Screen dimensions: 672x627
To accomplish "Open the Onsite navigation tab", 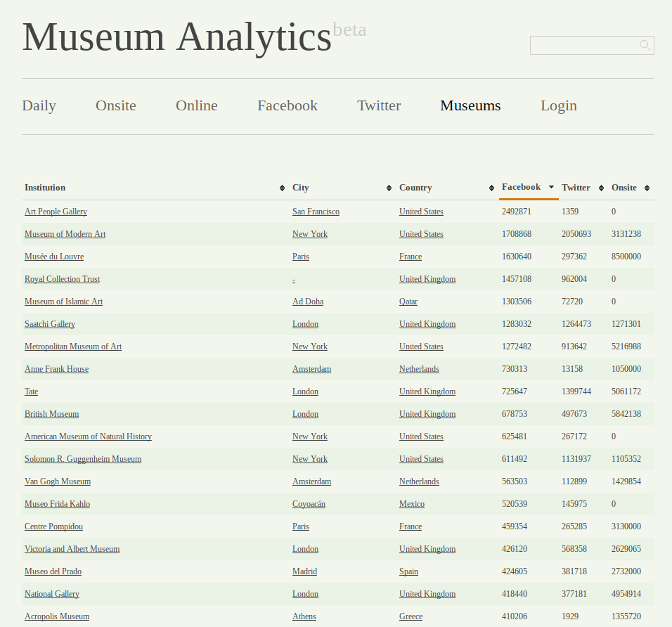I will point(116,105).
